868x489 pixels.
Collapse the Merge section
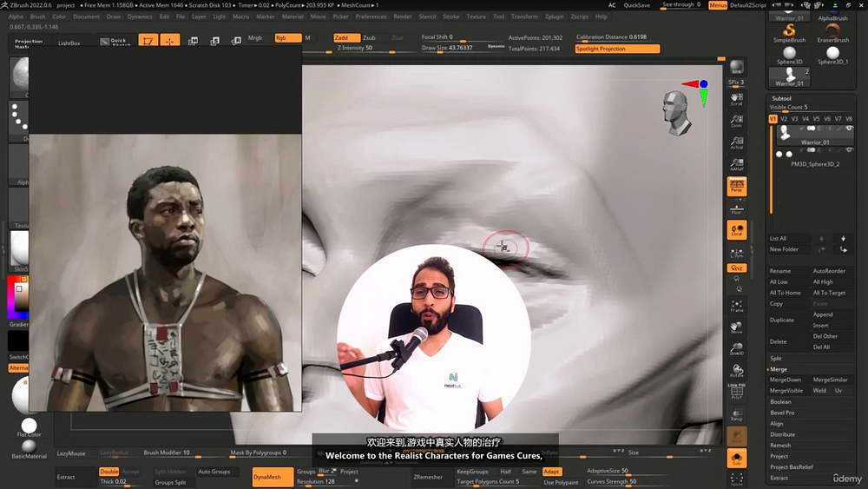click(x=779, y=369)
